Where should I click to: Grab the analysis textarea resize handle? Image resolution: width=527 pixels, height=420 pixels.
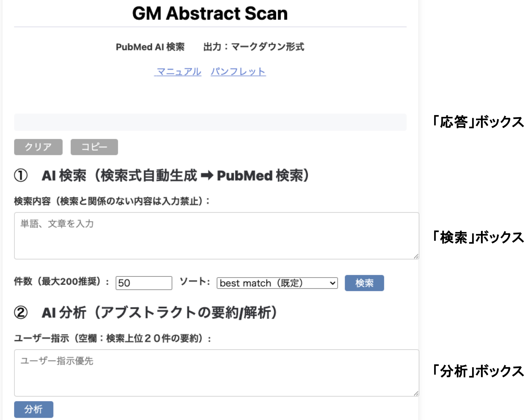point(416,393)
